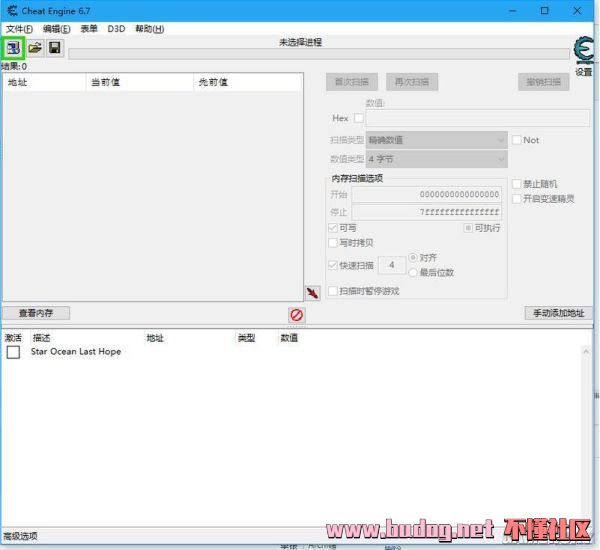Enable the 扫描时暂停游戏 checkbox
600x550 pixels.
[x=333, y=291]
